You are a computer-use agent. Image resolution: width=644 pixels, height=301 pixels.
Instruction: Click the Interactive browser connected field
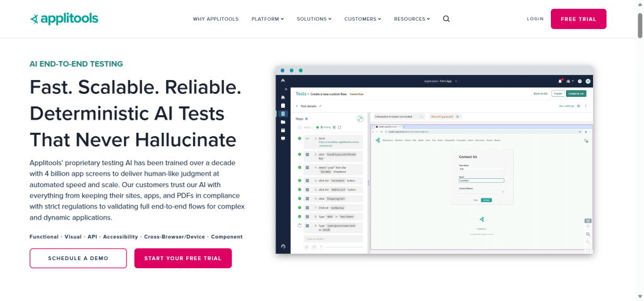[x=399, y=116]
